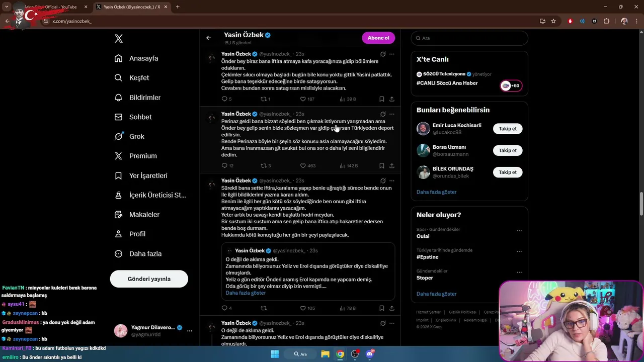Follow Emir Luca Kochisarli
This screenshot has width=644, height=362.
[x=508, y=129]
